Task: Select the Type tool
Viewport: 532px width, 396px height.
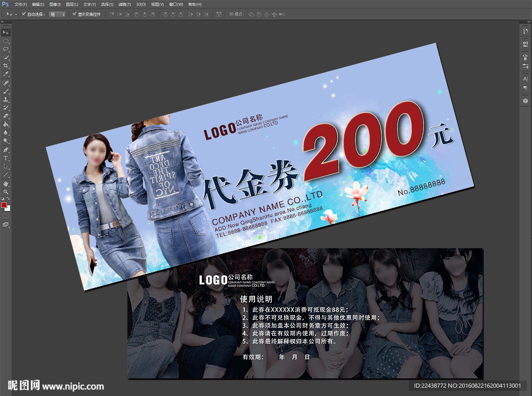Action: coord(6,158)
